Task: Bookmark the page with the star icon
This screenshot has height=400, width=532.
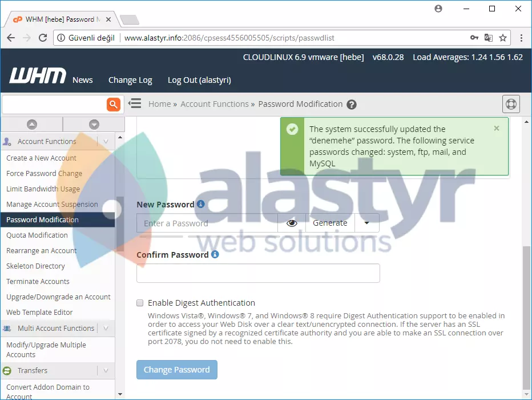Action: (x=503, y=38)
